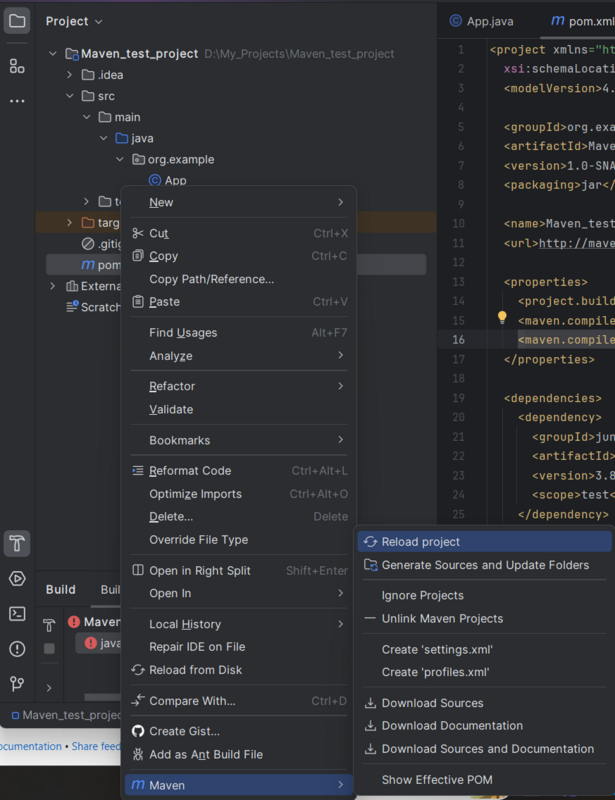Open the Build tool window hammer icon

click(x=17, y=543)
